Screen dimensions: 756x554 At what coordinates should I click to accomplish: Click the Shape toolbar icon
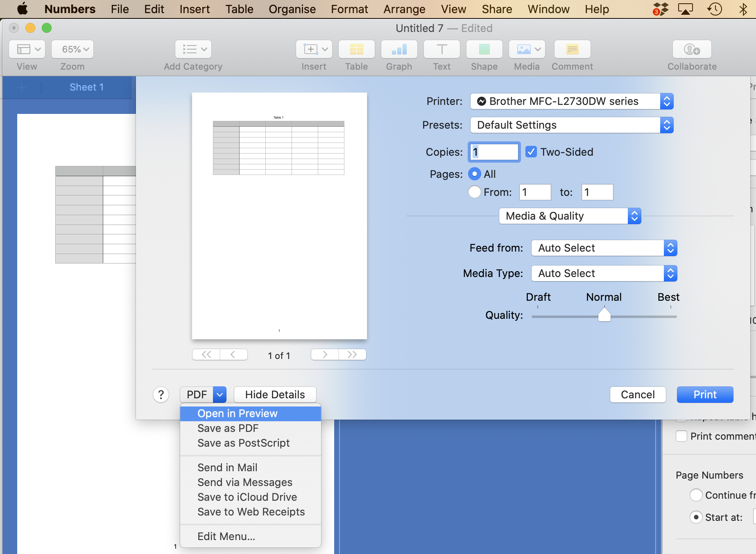pyautogui.click(x=484, y=49)
